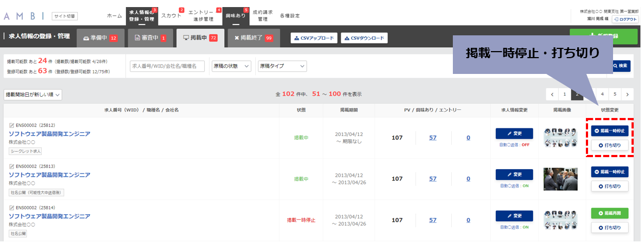Switch to the 掲載終了 tab
This screenshot has height=249, width=644.
click(254, 38)
